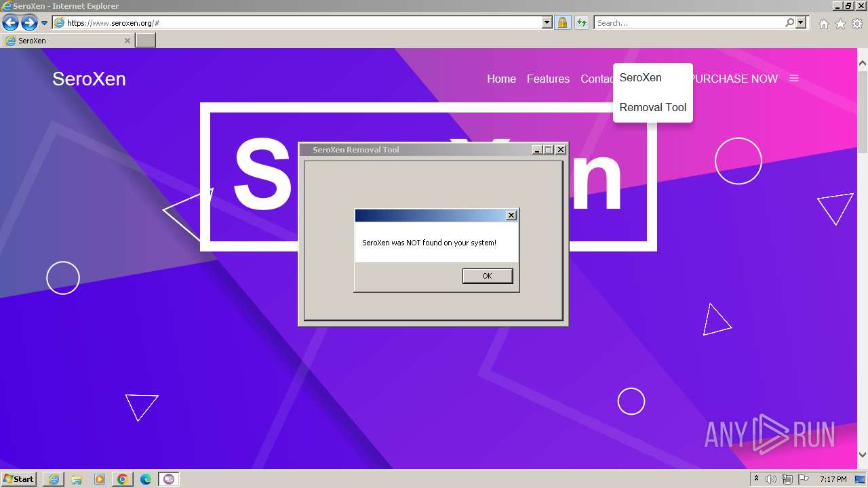
Task: Close the NOT found message box
Action: pyautogui.click(x=511, y=216)
